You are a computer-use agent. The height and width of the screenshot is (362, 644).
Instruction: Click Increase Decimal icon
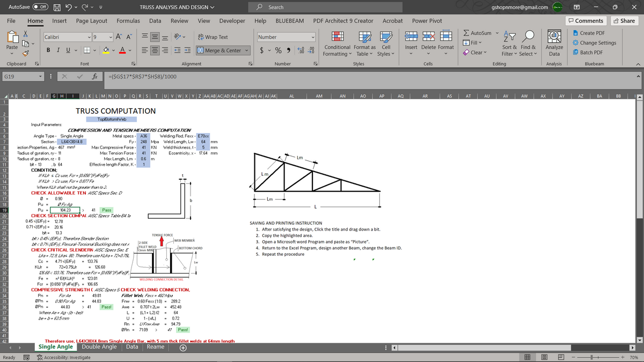tap(301, 51)
